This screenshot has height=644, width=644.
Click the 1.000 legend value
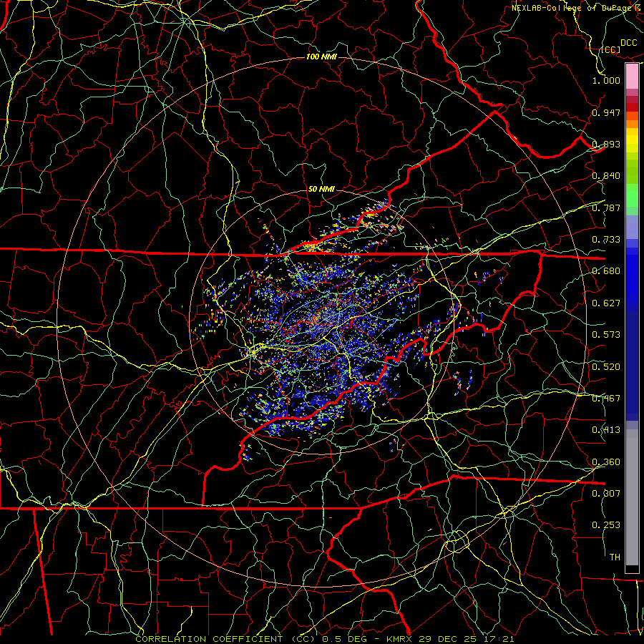click(x=606, y=80)
